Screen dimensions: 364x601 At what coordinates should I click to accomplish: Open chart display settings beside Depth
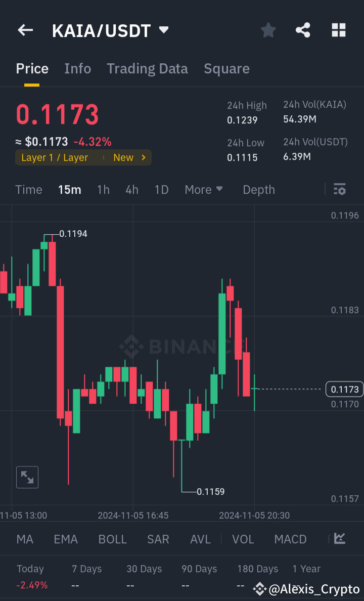coord(339,189)
